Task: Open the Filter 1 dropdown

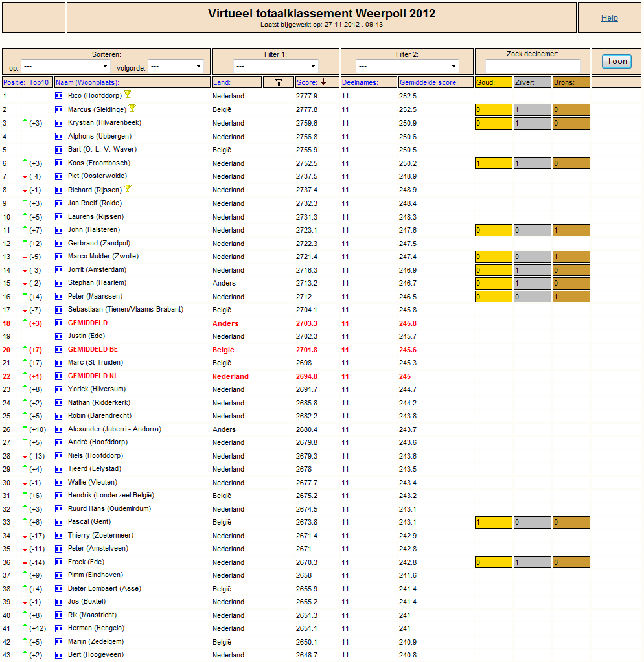Action: (x=275, y=66)
